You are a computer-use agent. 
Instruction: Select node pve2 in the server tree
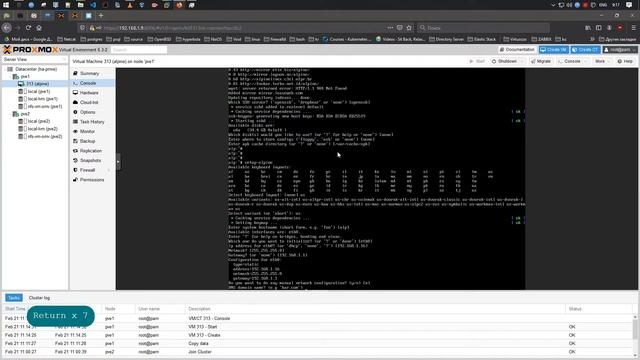[x=25, y=114]
